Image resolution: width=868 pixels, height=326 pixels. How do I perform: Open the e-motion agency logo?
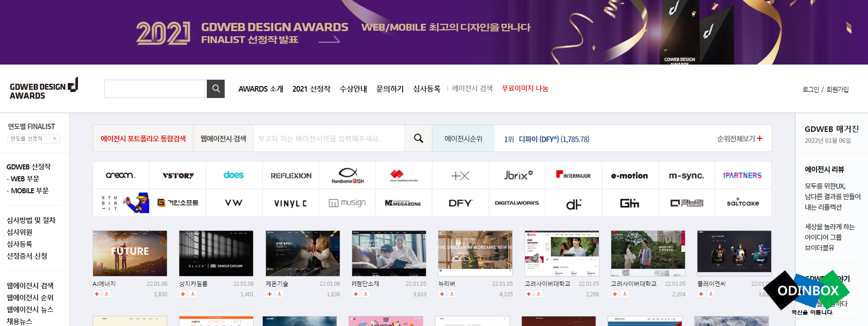[630, 175]
